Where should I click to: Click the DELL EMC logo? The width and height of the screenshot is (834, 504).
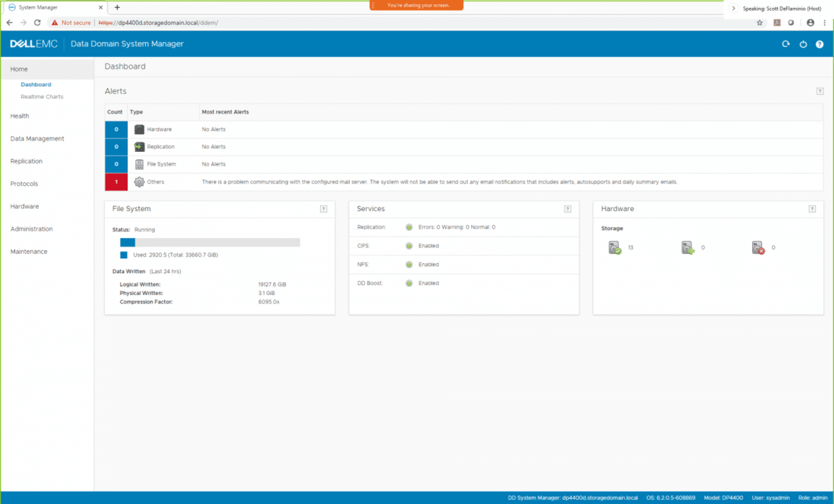34,44
